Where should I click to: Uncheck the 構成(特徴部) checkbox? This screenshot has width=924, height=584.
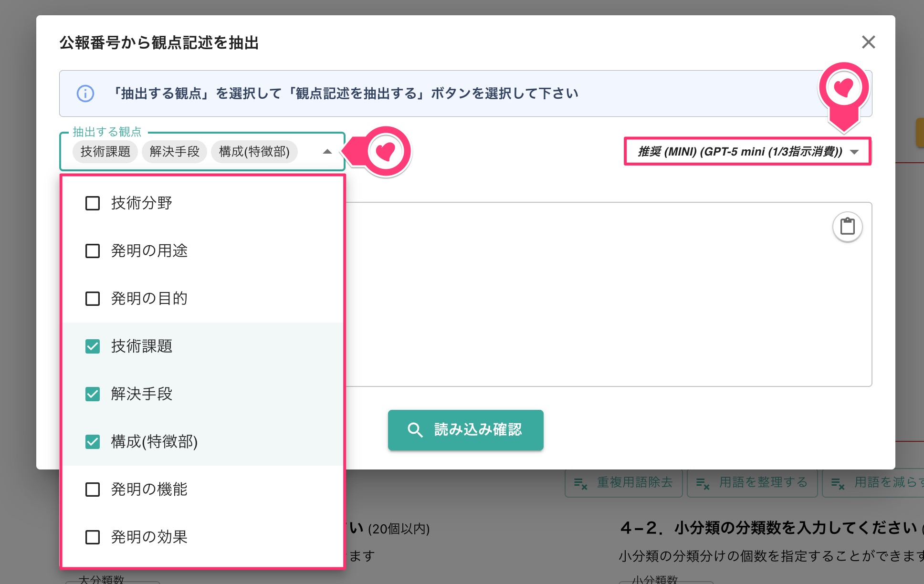(93, 442)
